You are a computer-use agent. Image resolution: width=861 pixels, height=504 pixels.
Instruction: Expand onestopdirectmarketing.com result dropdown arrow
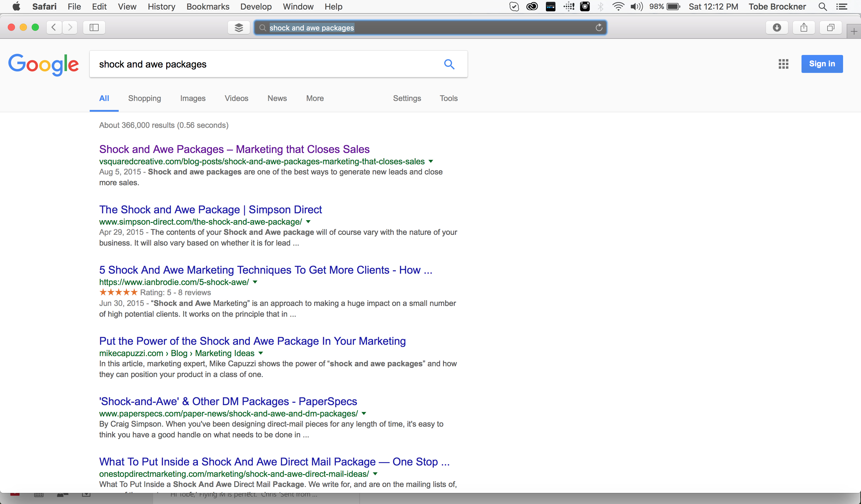point(375,474)
